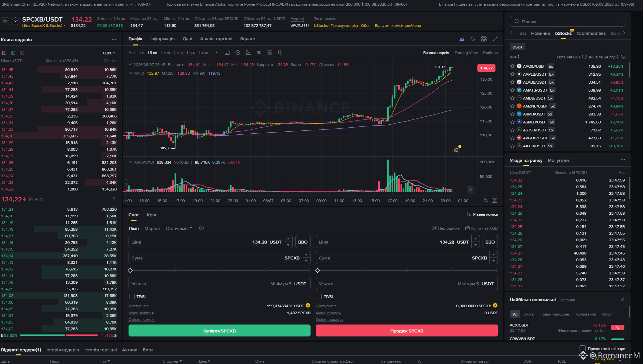Open the AI assistant icon above chart

coord(462,39)
